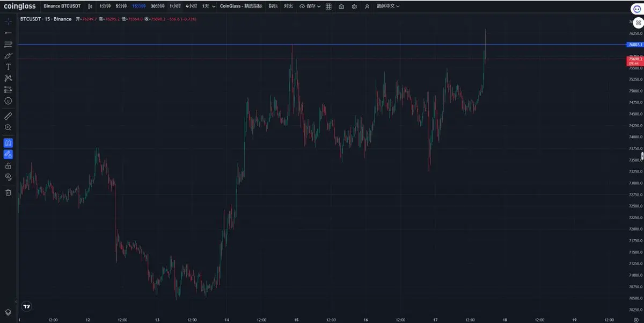Open the chart layout grid selector
This screenshot has height=323, width=644.
(x=328, y=6)
